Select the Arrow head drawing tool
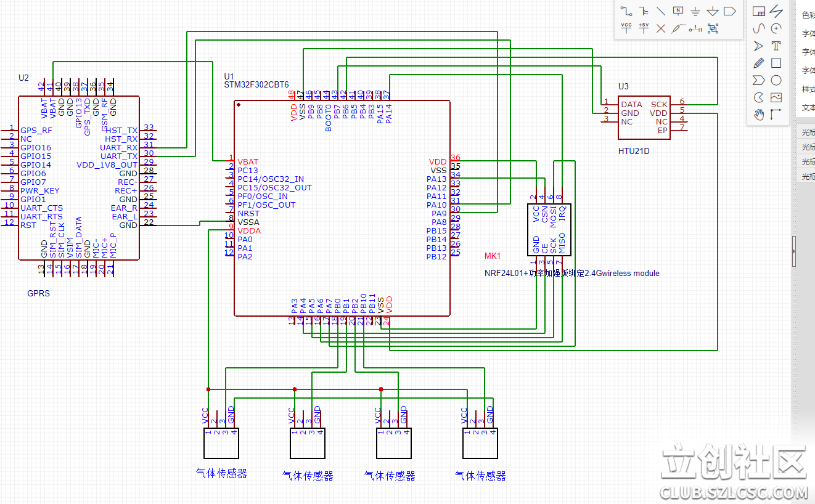The image size is (815, 504). (x=759, y=46)
